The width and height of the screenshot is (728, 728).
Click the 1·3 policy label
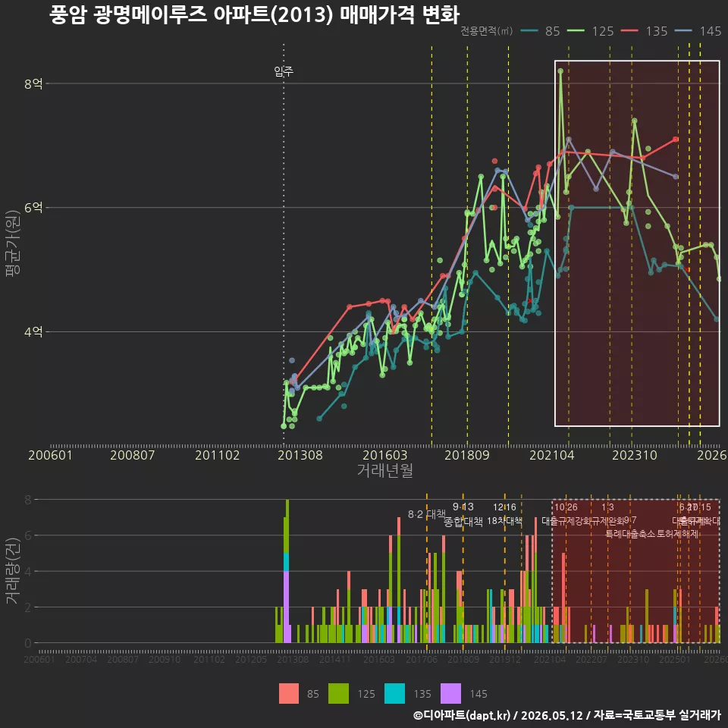tap(607, 507)
